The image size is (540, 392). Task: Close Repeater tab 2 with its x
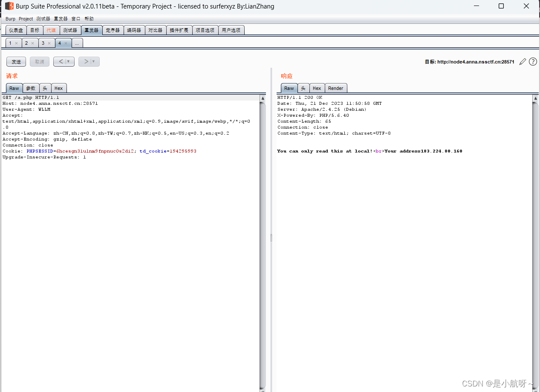click(33, 43)
